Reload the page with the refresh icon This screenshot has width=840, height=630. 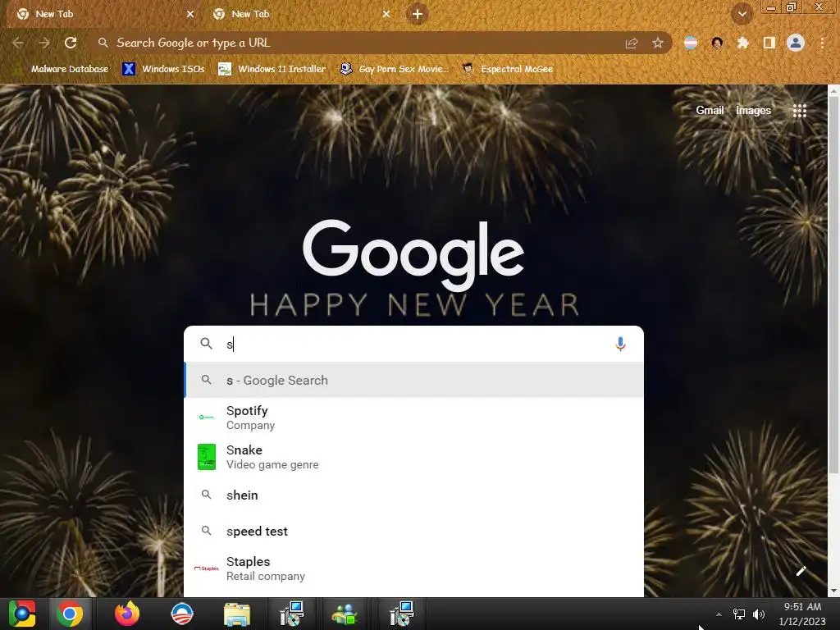(71, 43)
